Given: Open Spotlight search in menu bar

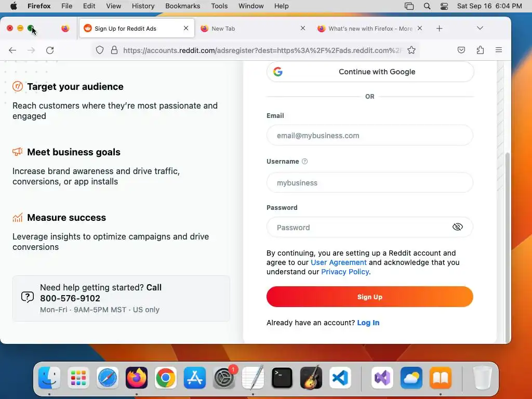Looking at the screenshot, I should click(427, 6).
